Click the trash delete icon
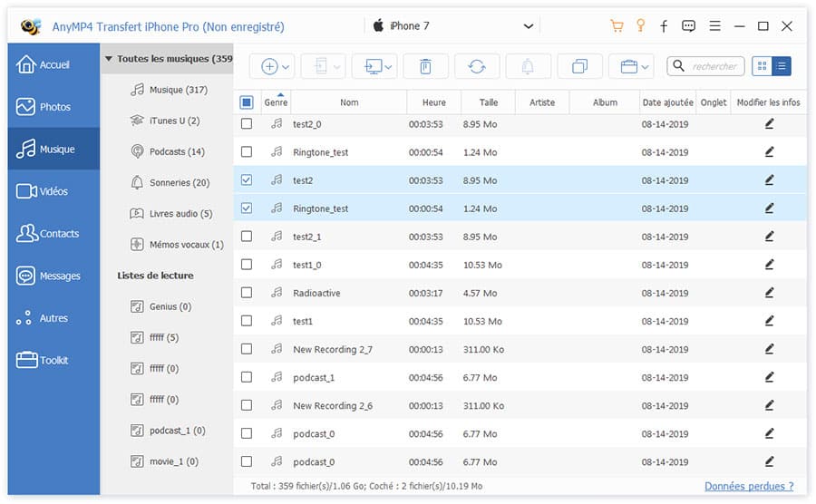Screen dimensions: 816x504 point(425,66)
